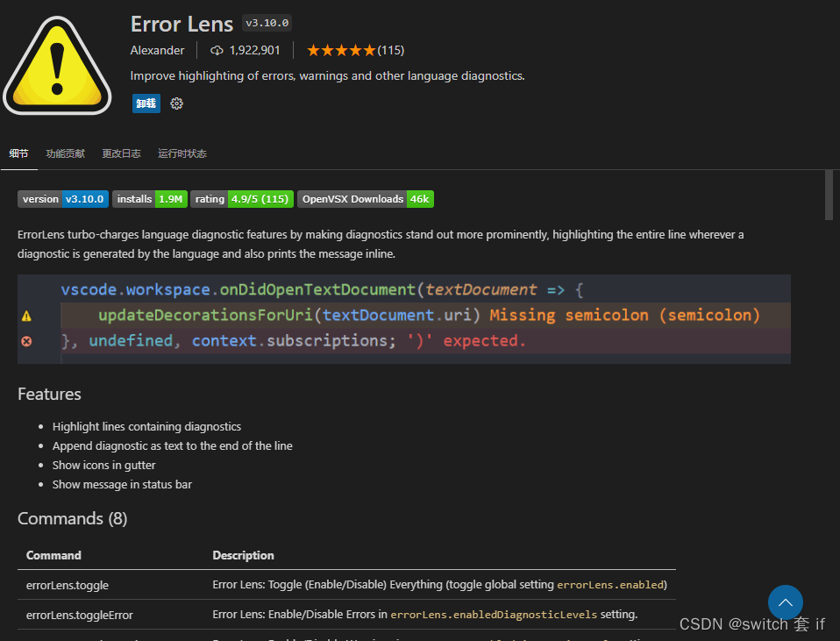Click the installs 1.9M badge
840x641 pixels.
pos(149,199)
